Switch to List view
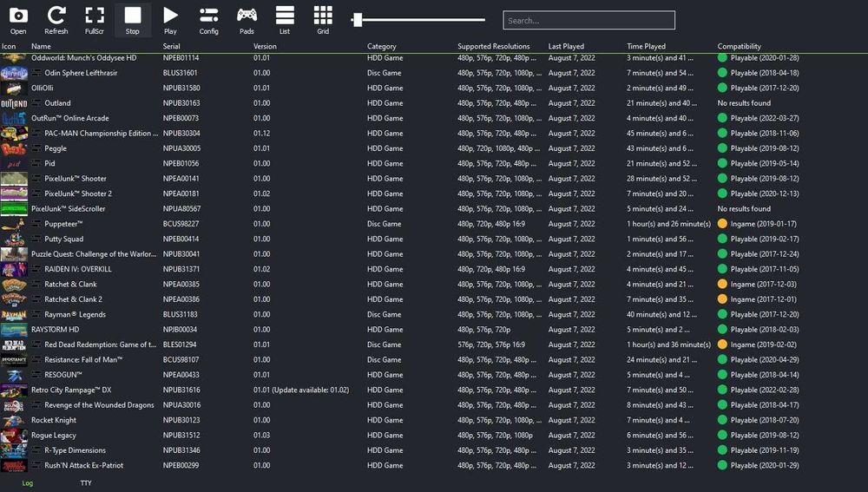 coord(285,20)
